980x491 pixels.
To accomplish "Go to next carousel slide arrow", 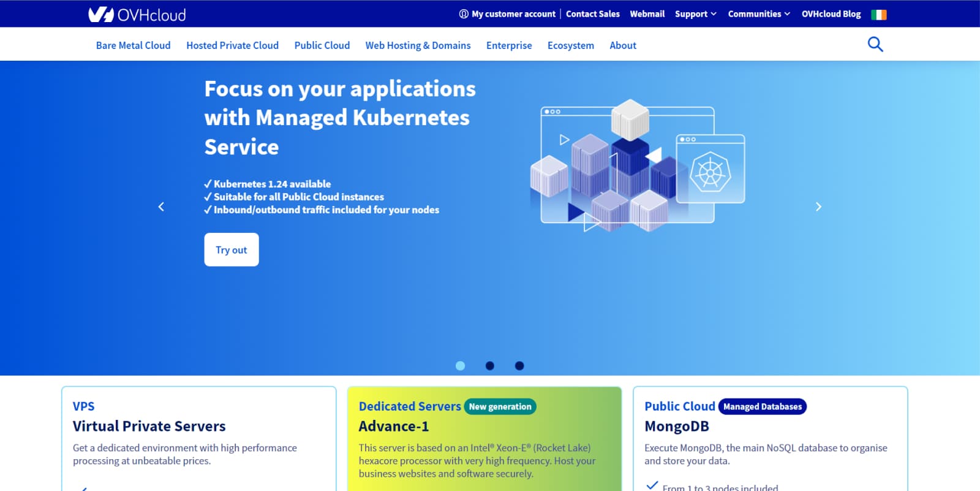I will (x=818, y=207).
